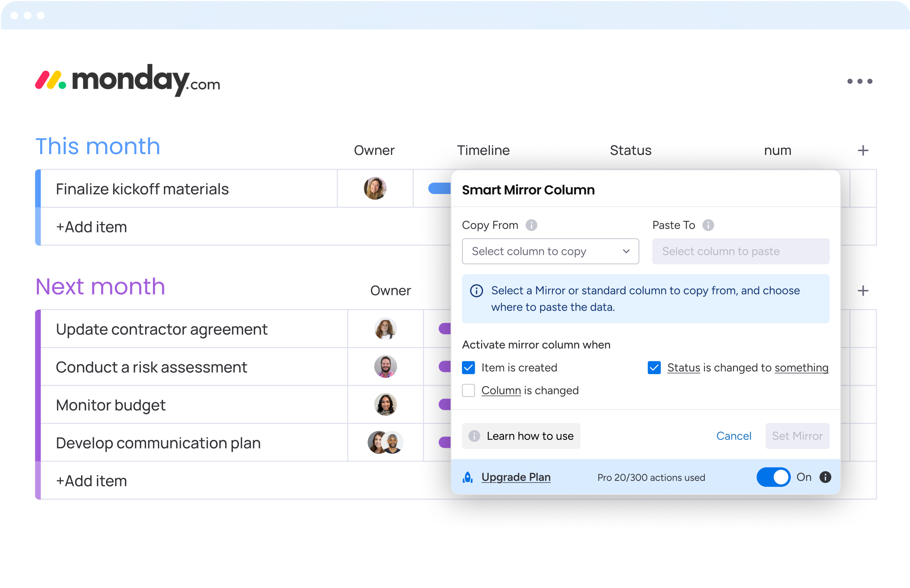Add a column to Next month group
910x588 pixels.
863,291
